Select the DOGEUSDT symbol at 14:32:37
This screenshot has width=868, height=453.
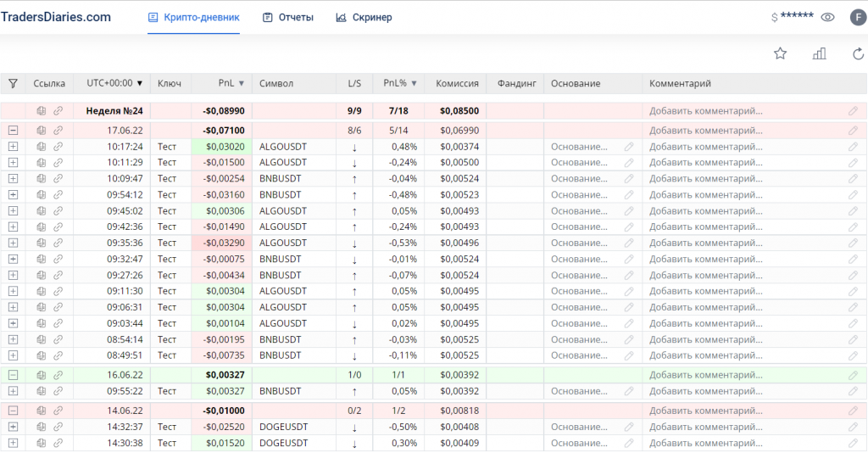pos(283,427)
